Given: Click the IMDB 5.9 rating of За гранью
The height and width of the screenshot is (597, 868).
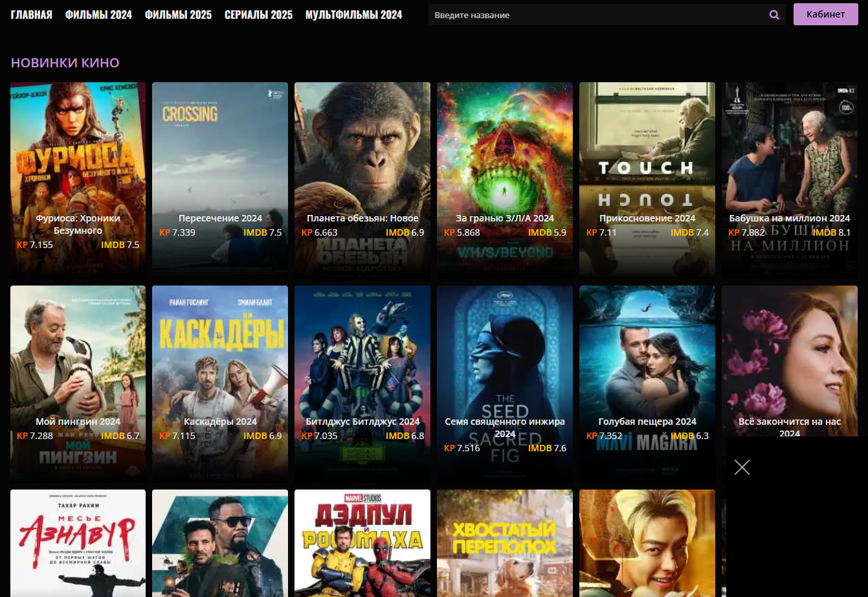Looking at the screenshot, I should coord(548,232).
